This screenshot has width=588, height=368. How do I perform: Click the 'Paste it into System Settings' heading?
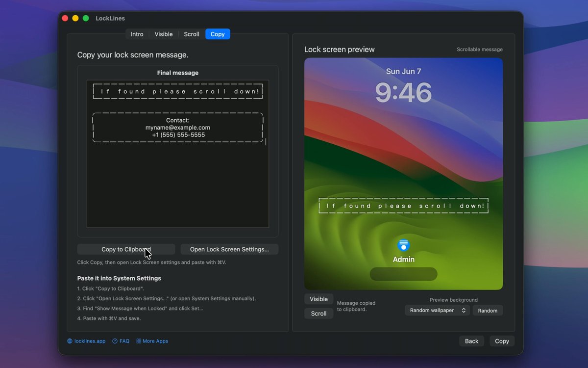click(x=119, y=278)
